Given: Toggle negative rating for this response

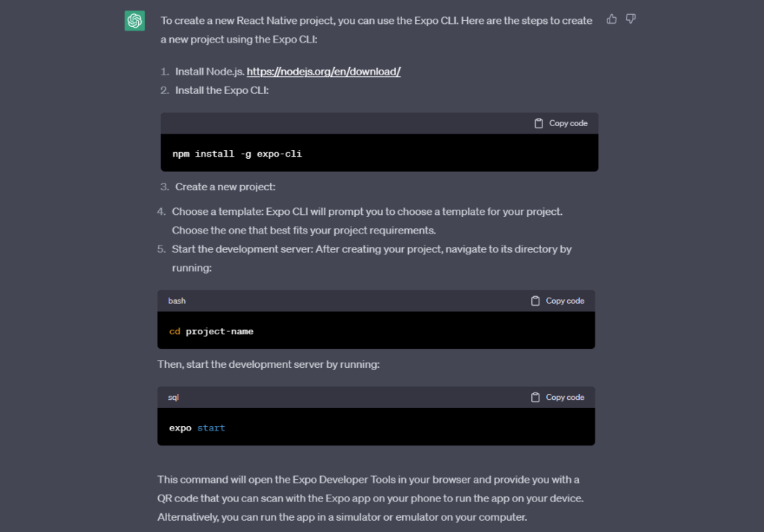Looking at the screenshot, I should point(630,19).
